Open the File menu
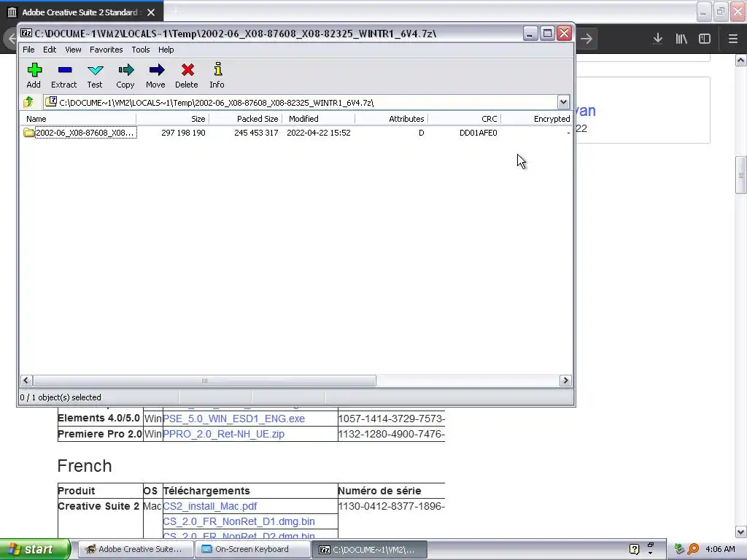The height and width of the screenshot is (560, 747). pyautogui.click(x=28, y=50)
